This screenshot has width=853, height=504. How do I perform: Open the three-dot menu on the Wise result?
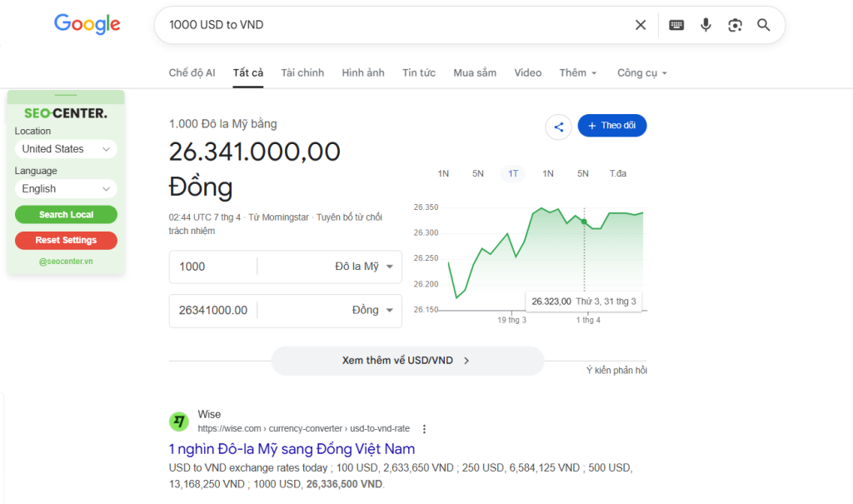424,428
